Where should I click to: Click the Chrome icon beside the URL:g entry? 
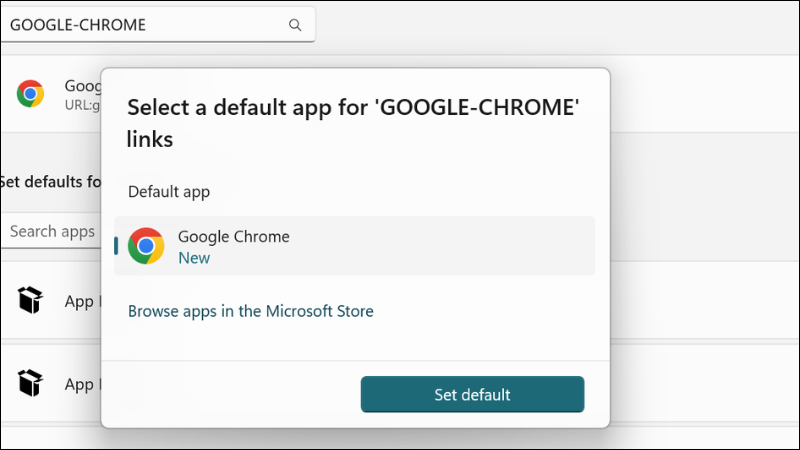click(x=30, y=93)
